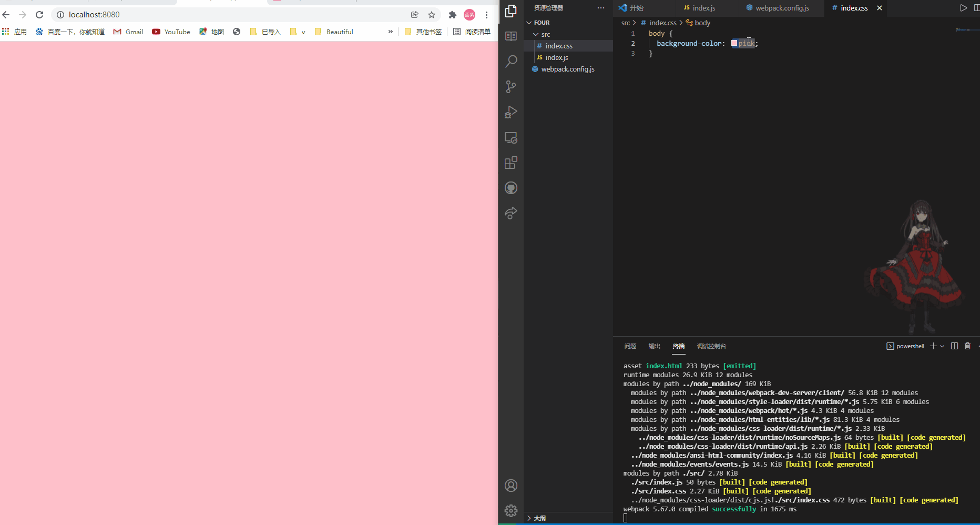
Task: Split the terminal panel
Action: 954,346
